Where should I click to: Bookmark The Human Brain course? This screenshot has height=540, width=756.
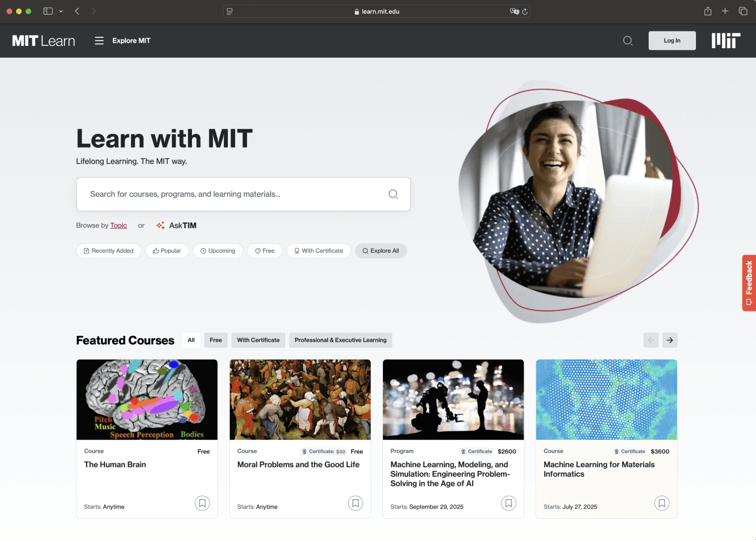click(x=202, y=503)
